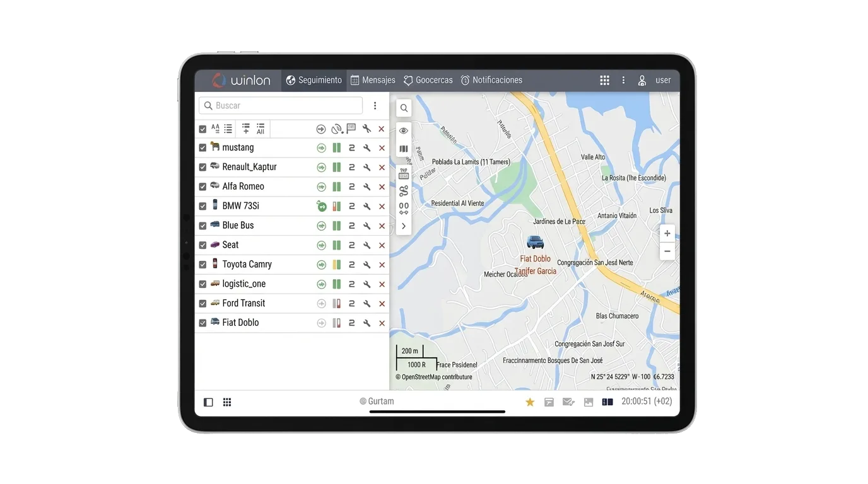This screenshot has height=484, width=868.
Task: Zoom in the map with plus button
Action: pos(667,233)
